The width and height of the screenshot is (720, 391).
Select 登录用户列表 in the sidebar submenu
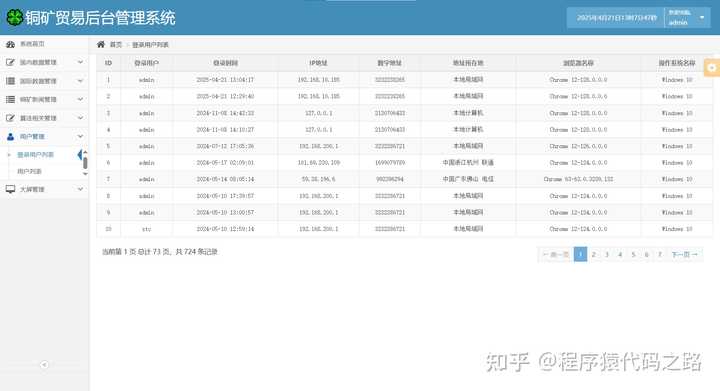(35, 155)
